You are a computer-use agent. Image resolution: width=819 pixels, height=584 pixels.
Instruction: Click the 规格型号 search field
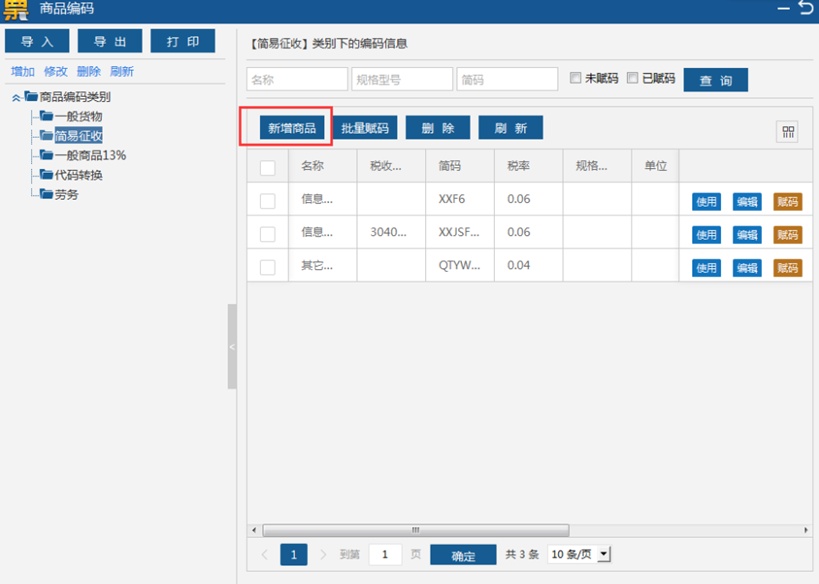tap(402, 79)
